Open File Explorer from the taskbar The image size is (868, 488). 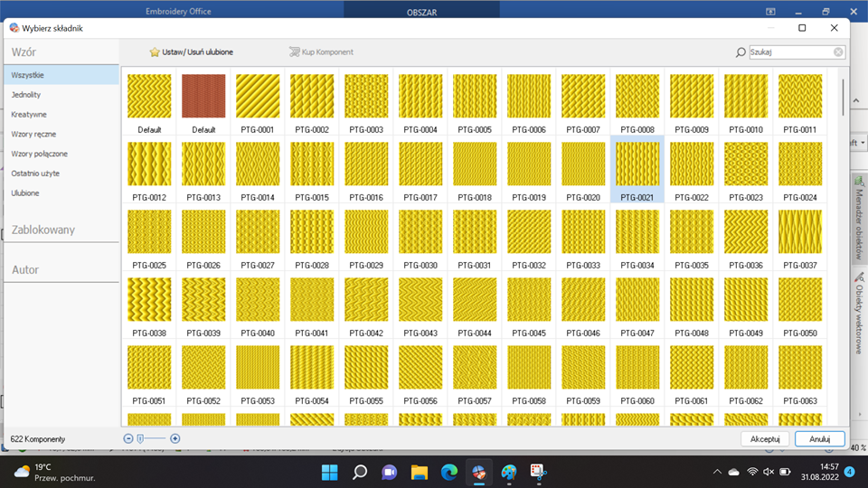(419, 472)
